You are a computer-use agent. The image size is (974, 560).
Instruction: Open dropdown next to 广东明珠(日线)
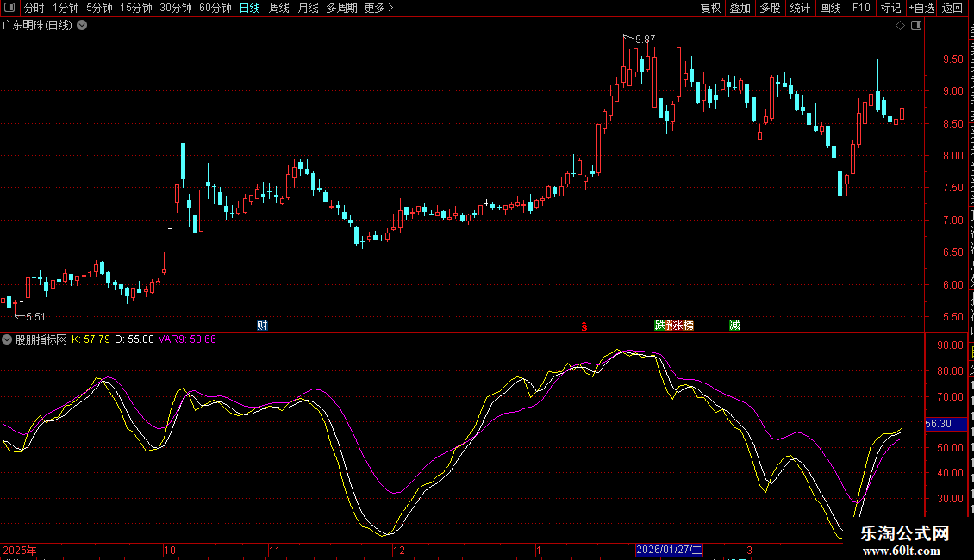tap(82, 26)
